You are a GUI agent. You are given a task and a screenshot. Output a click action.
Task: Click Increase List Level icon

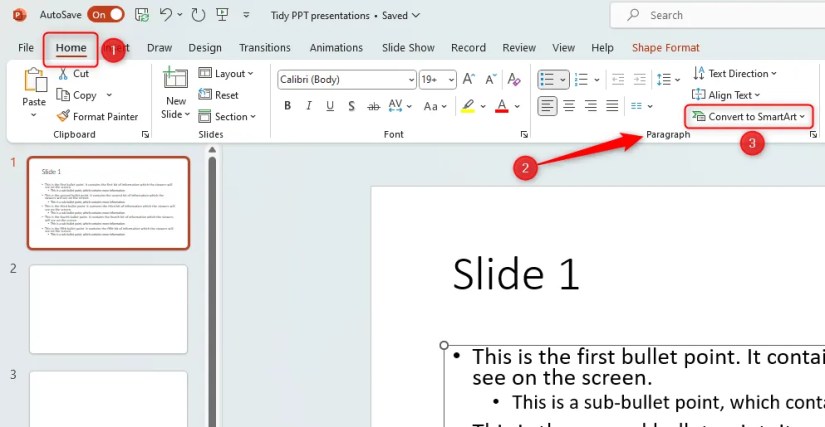click(x=639, y=79)
